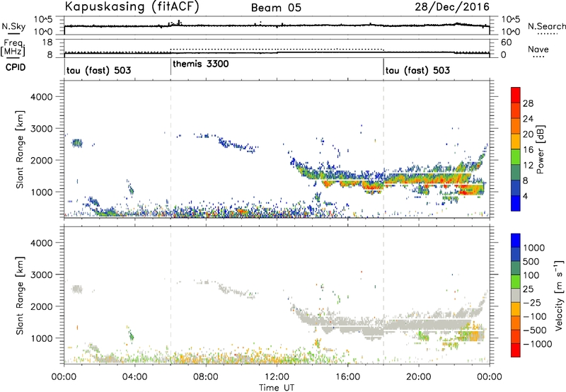Click the 20:00 time axis tick label
Screen dimensions: 566x392
tap(419, 377)
